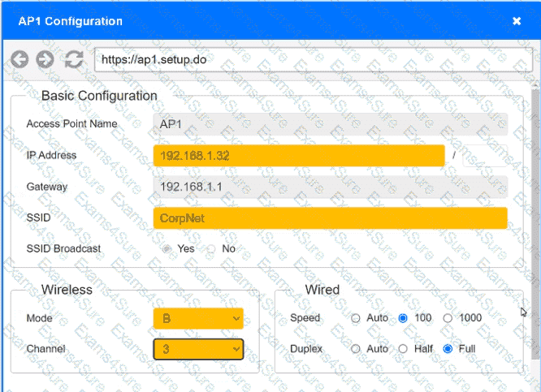Screen dimensions: 541x392
Task: Select No for SSID Broadcast
Action: click(211, 249)
